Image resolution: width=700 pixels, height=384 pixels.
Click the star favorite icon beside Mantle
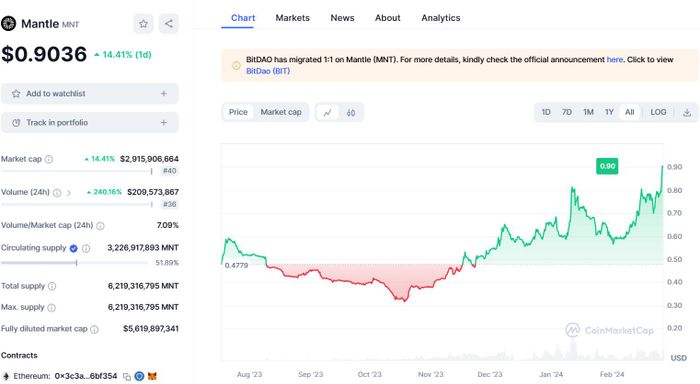(x=143, y=24)
